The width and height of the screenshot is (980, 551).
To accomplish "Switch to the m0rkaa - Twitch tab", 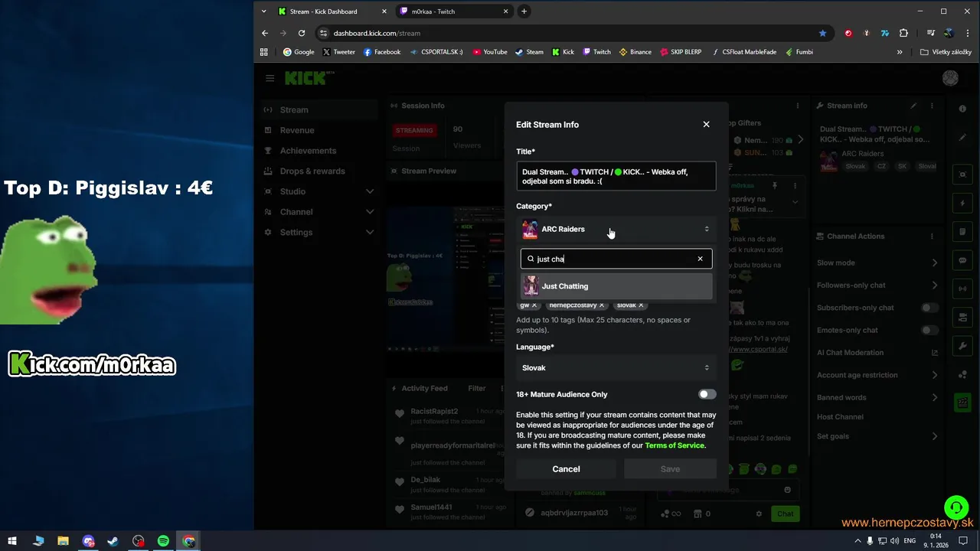I will point(453,11).
